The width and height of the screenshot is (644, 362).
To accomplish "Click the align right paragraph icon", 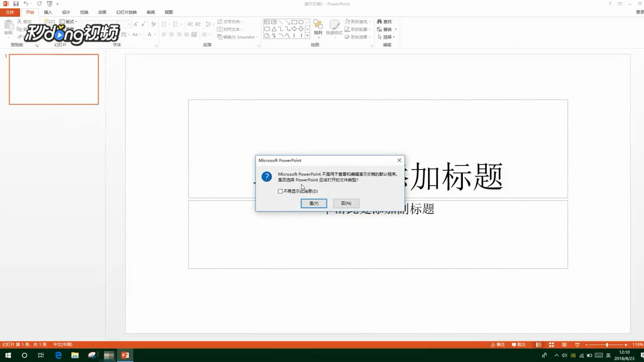I will pos(179,34).
